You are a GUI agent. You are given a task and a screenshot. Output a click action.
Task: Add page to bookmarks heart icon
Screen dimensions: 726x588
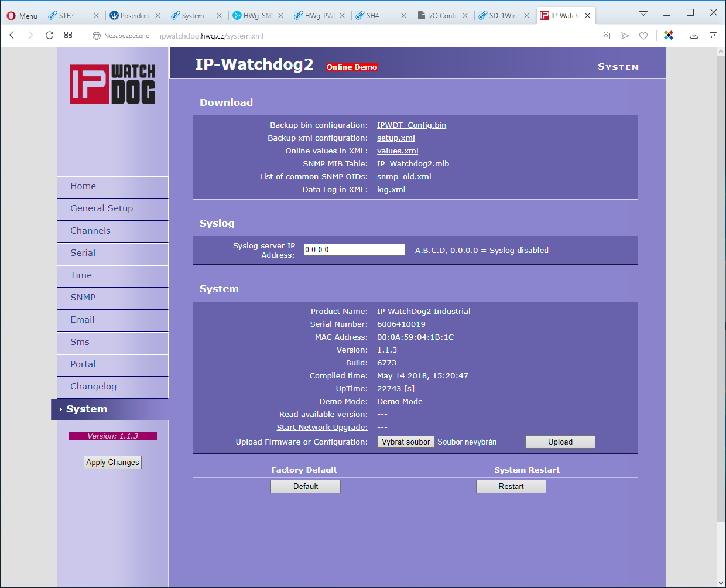[643, 36]
